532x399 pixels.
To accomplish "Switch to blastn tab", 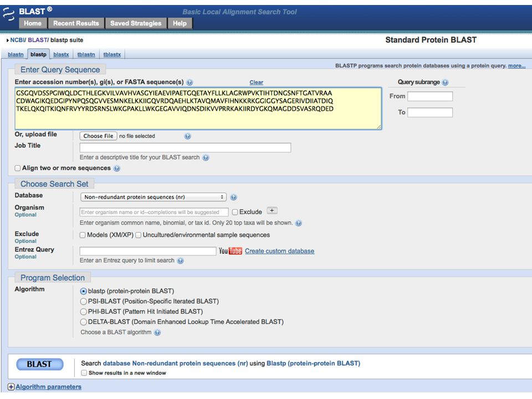I will [x=16, y=54].
